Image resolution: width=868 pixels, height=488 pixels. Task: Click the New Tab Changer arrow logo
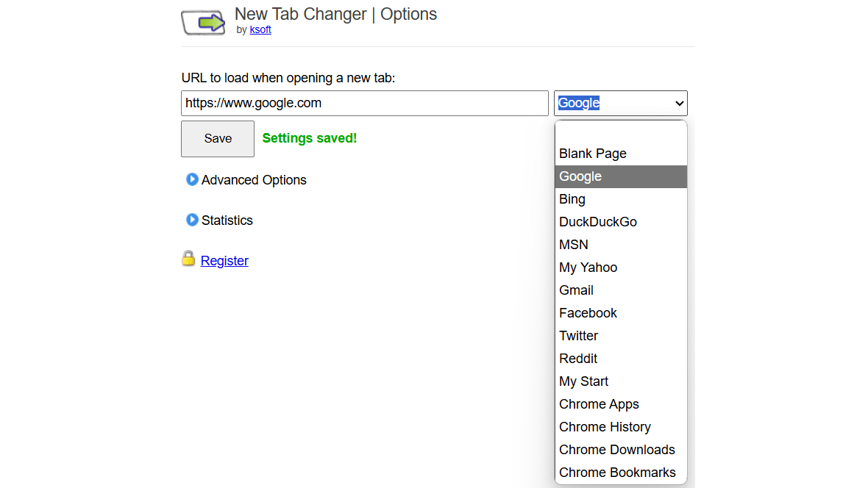204,22
